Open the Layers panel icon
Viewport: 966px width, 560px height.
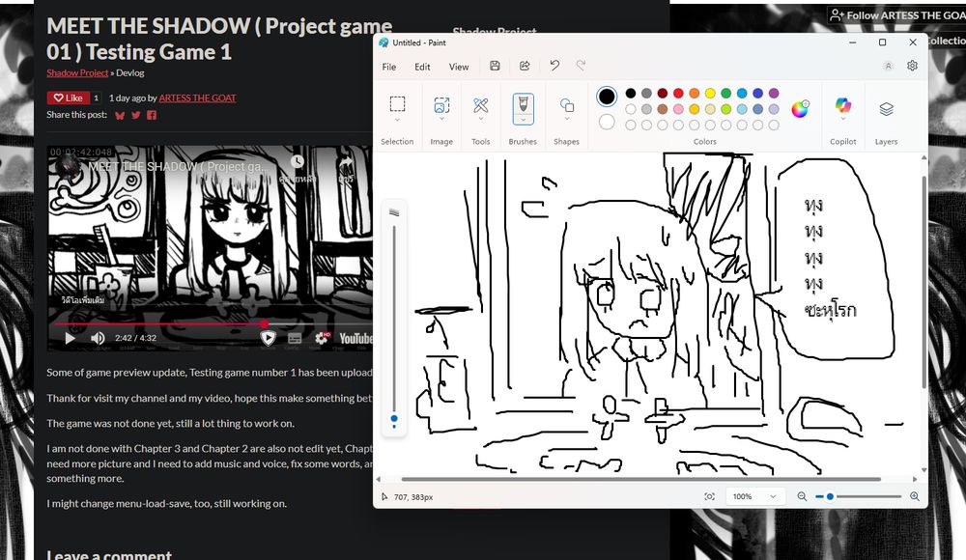coord(886,109)
